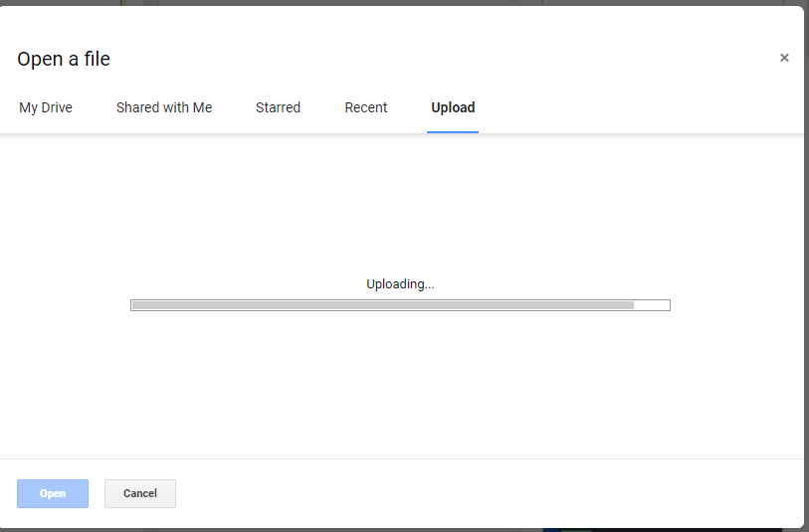Select the Starred tab
This screenshot has height=532, width=809.
click(x=278, y=107)
